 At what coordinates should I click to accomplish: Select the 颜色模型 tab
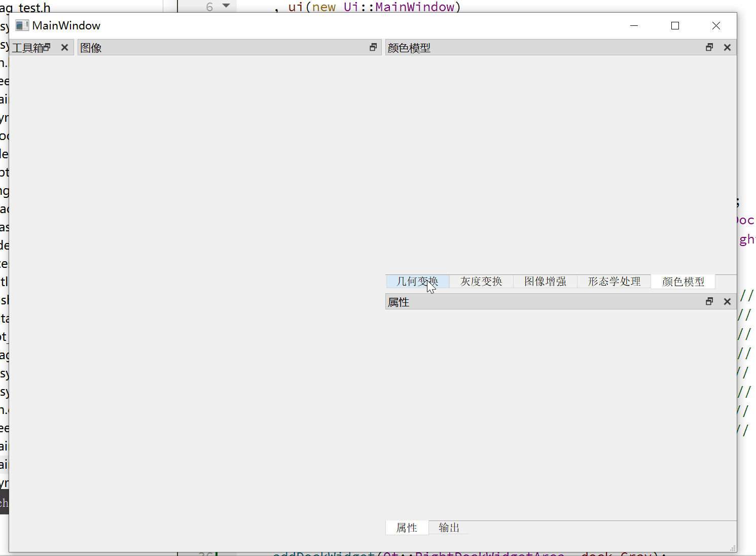pyautogui.click(x=683, y=282)
